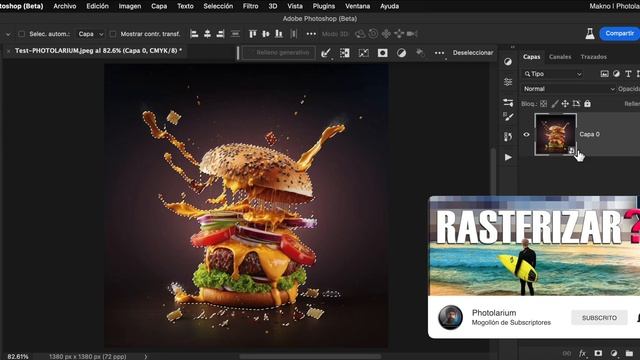Click the SUBSCRITO button on Photolarium card
The width and height of the screenshot is (640, 360).
pos(599,318)
